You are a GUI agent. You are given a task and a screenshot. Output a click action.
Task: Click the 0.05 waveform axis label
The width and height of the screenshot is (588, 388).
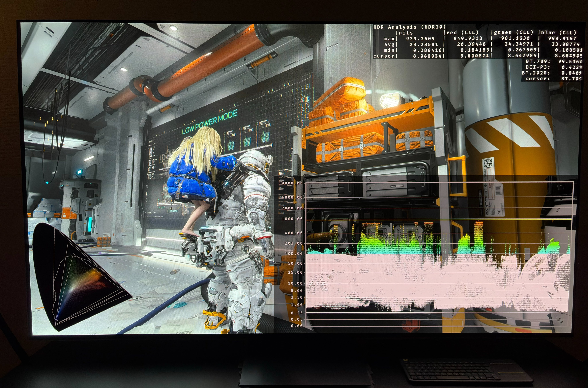coord(297,319)
